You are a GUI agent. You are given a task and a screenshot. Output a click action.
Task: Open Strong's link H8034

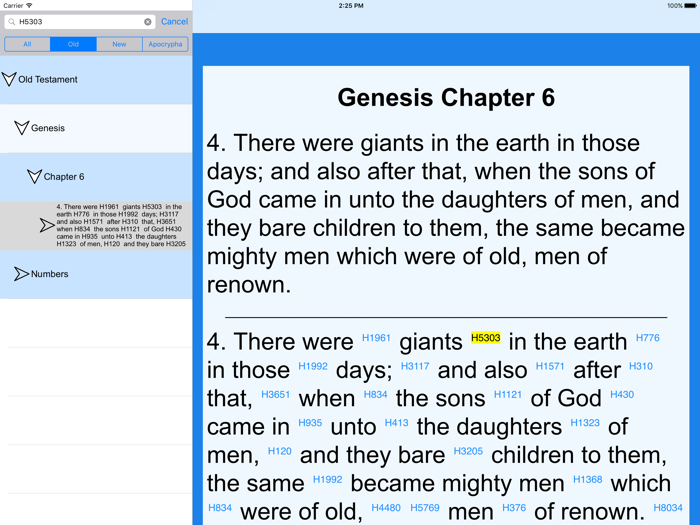668,508
